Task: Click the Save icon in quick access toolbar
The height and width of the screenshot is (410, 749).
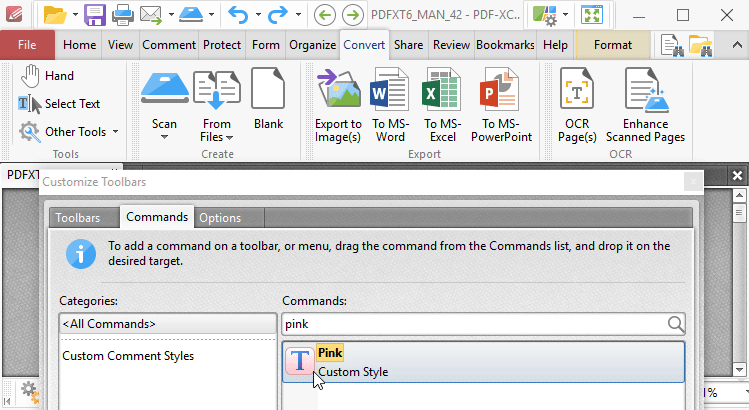Action: coord(95,15)
